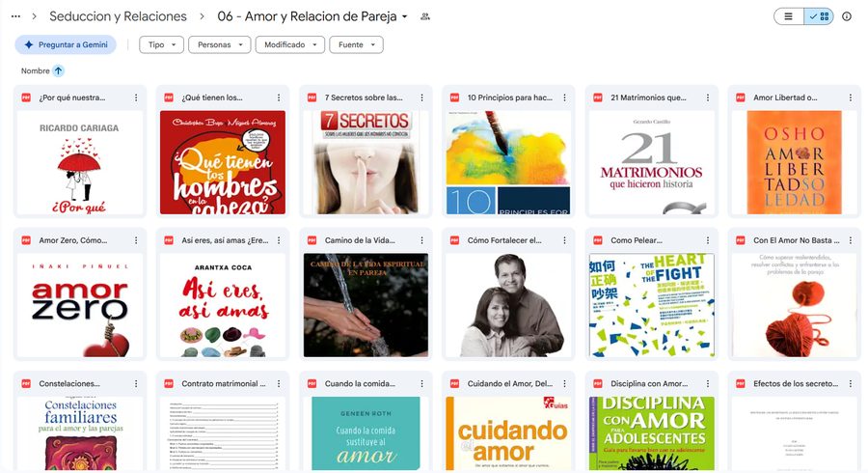Open more options for Cómo Fortalecer el... file
Screen dimensions: 868x473
pos(564,240)
